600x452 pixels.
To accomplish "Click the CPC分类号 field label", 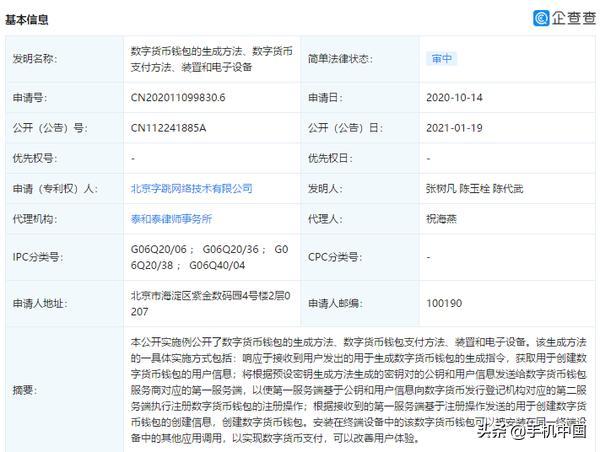I will point(335,257).
